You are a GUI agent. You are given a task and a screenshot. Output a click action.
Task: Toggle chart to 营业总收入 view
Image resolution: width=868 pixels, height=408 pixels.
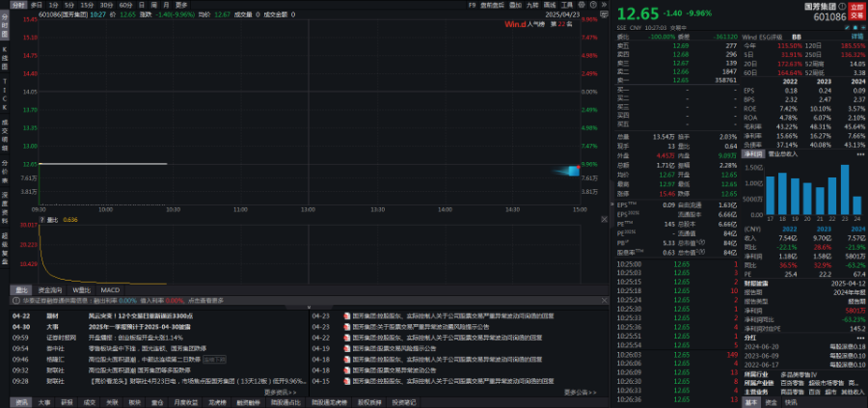point(781,154)
